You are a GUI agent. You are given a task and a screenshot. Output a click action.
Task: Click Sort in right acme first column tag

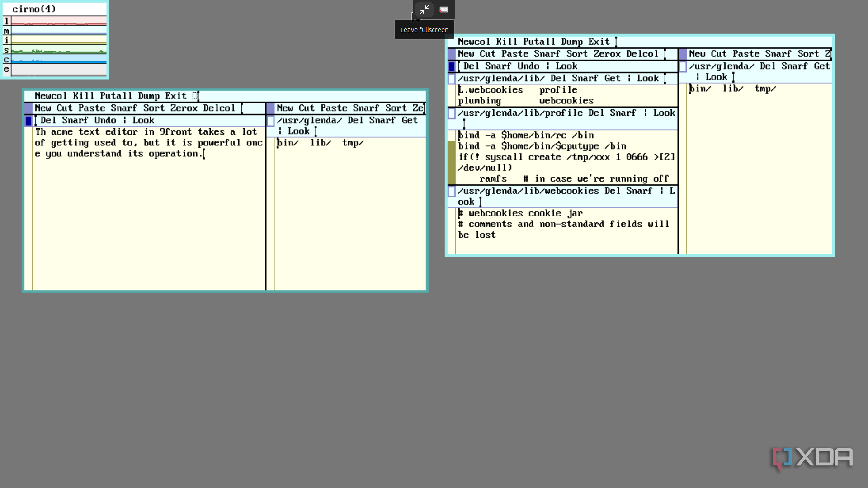pos(577,54)
